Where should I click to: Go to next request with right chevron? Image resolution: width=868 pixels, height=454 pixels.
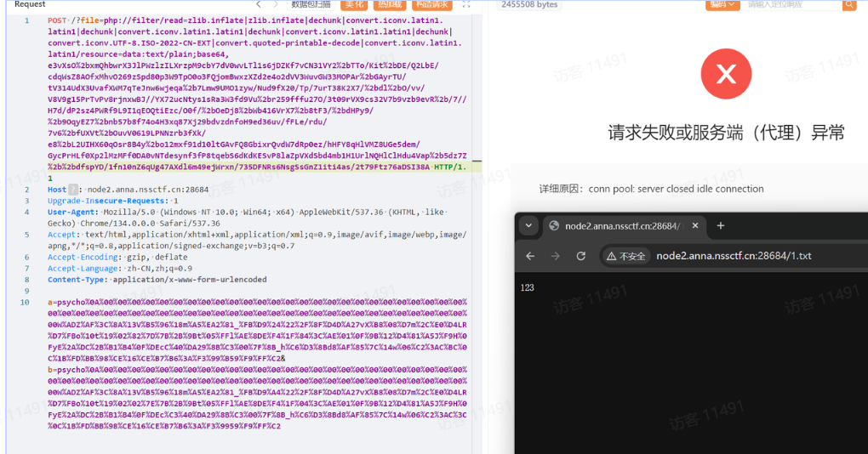pos(276,4)
